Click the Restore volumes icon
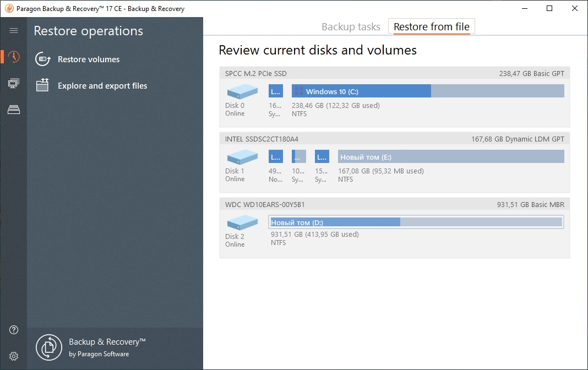This screenshot has height=370, width=588. click(43, 59)
